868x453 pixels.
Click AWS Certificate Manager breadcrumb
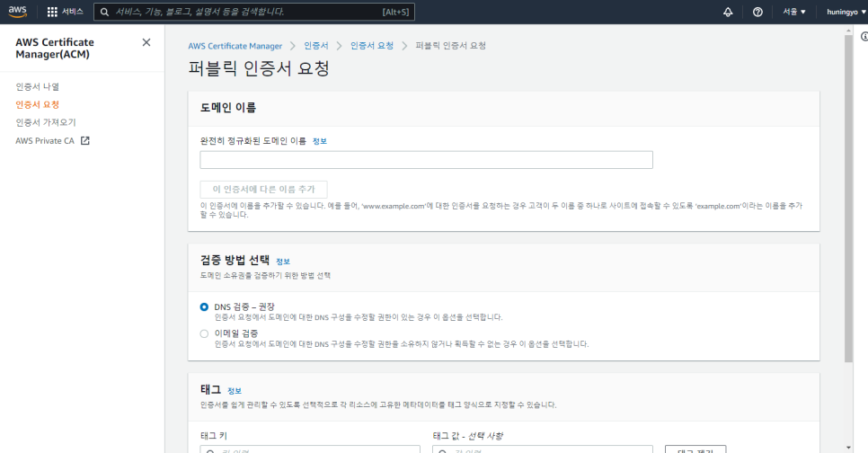click(x=235, y=46)
